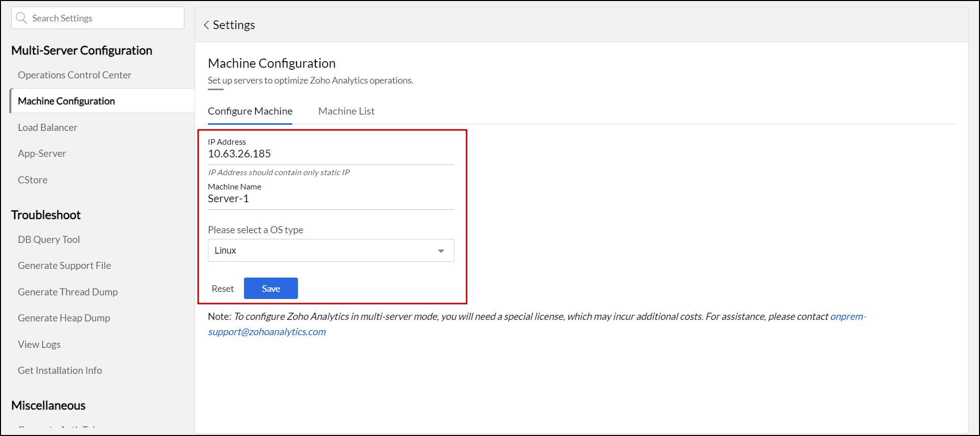Click the Reset button

pyautogui.click(x=223, y=289)
